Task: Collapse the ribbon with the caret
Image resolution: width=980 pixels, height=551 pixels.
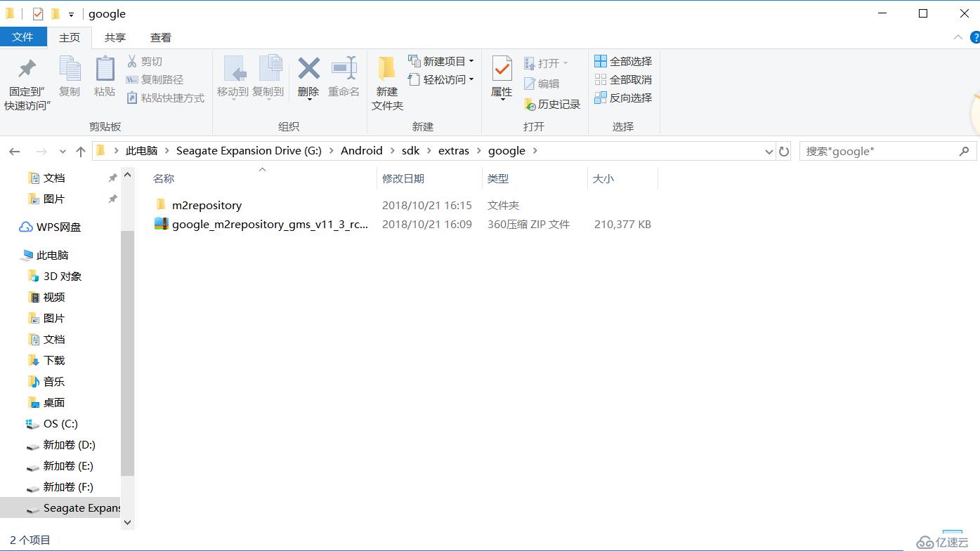Action: [x=958, y=37]
